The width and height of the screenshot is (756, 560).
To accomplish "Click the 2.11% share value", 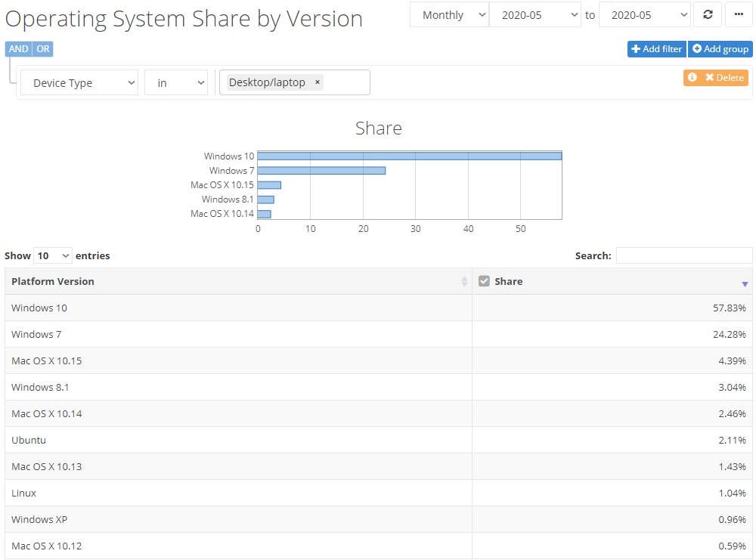I will pos(732,440).
